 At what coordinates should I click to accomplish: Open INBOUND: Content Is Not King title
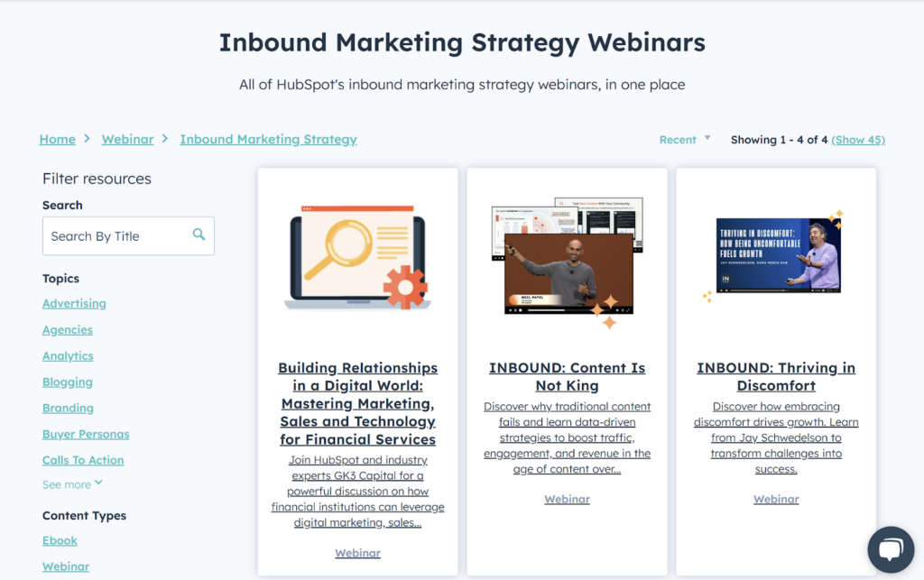[567, 376]
